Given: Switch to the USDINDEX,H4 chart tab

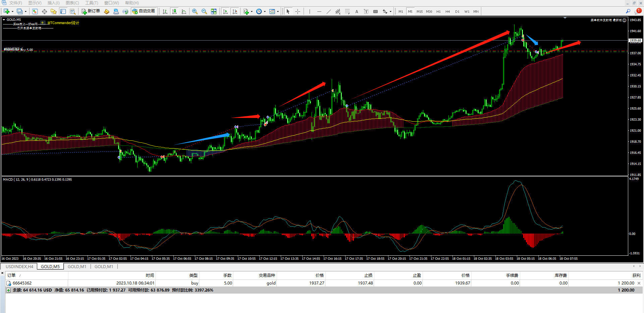Looking at the screenshot, I should 19,267.
